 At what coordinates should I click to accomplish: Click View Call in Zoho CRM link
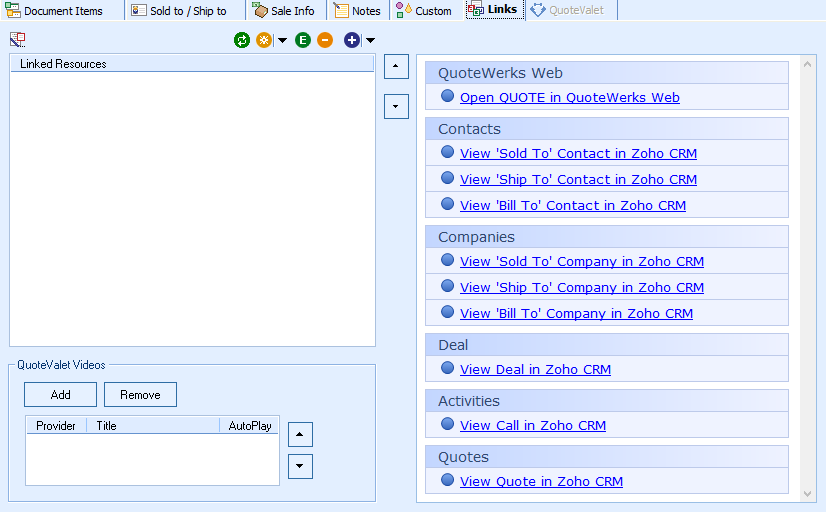coord(533,425)
